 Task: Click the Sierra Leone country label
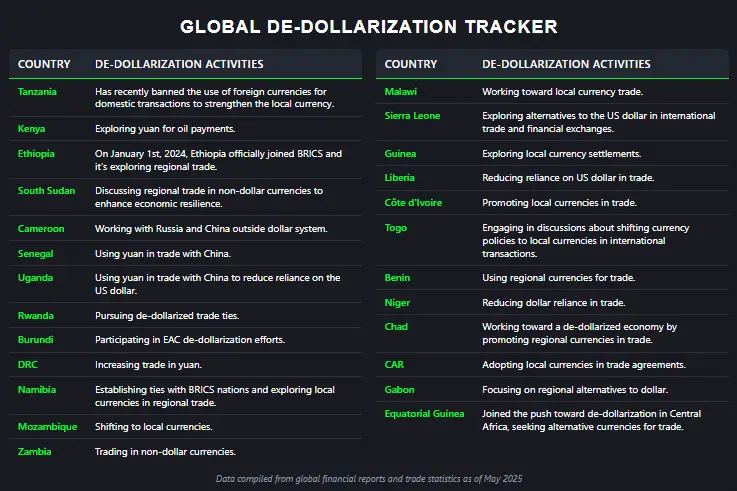point(412,116)
